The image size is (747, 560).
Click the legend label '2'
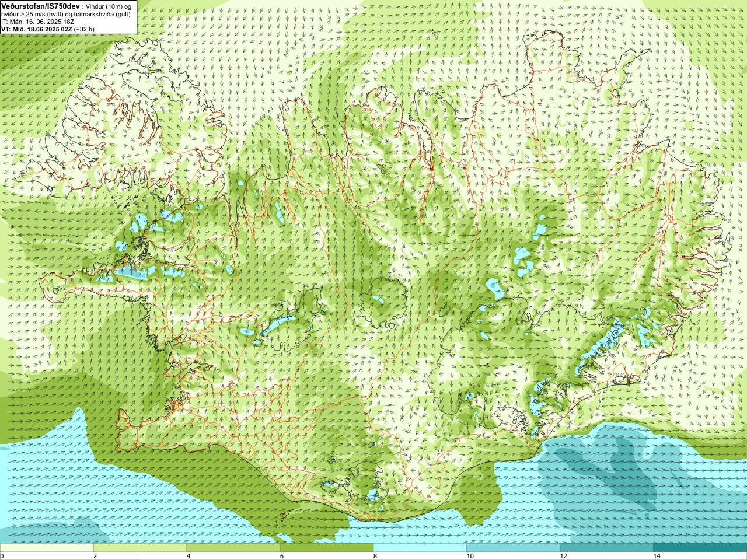[x=95, y=556]
